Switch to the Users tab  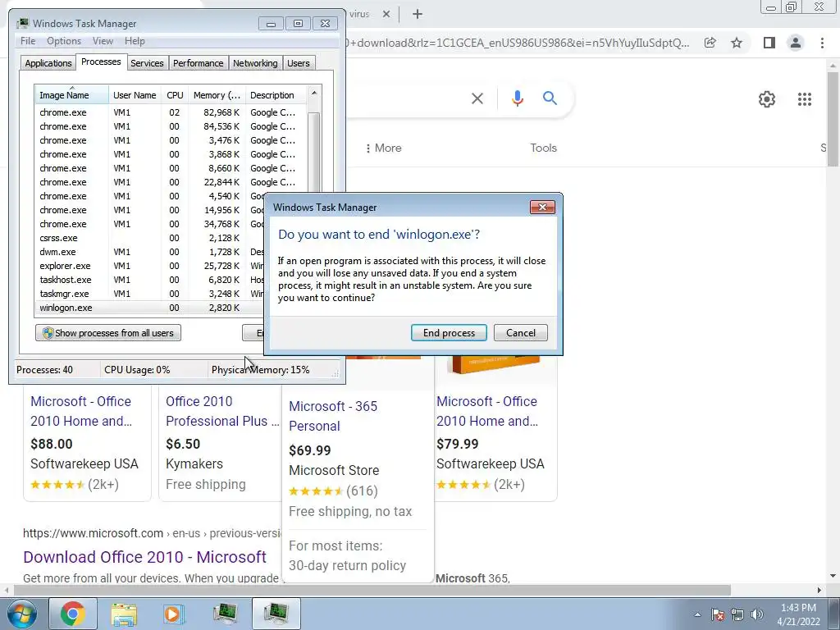pyautogui.click(x=299, y=63)
